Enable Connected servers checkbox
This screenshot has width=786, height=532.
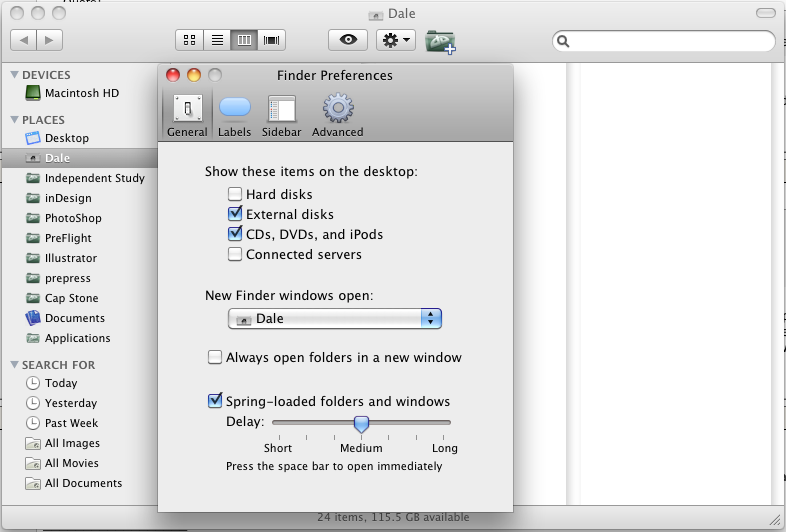click(235, 254)
